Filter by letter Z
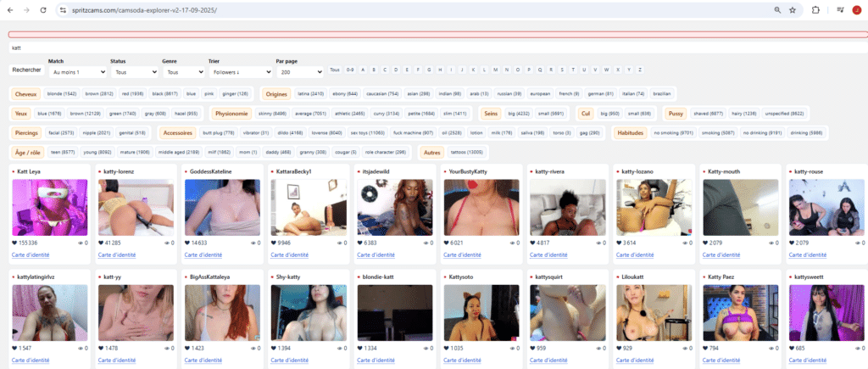 point(640,70)
